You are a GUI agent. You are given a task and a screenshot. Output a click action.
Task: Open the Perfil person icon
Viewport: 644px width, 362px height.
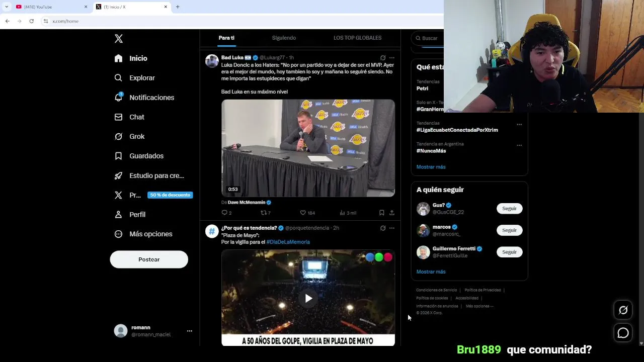(118, 214)
